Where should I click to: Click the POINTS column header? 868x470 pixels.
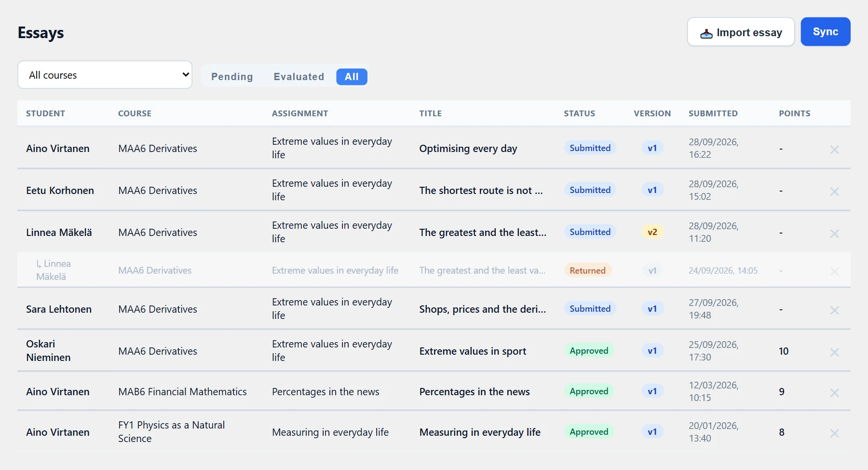[x=795, y=113]
